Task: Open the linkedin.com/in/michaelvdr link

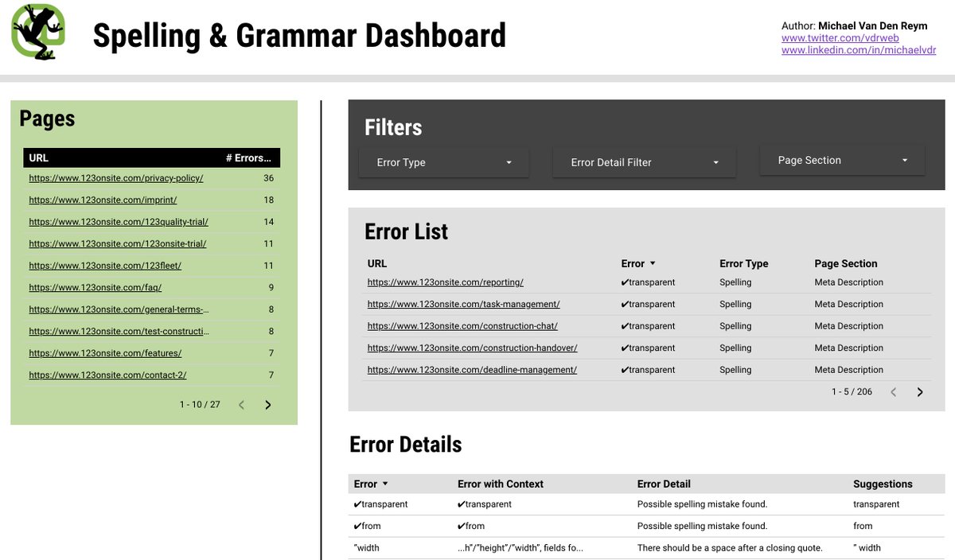Action: pos(859,50)
